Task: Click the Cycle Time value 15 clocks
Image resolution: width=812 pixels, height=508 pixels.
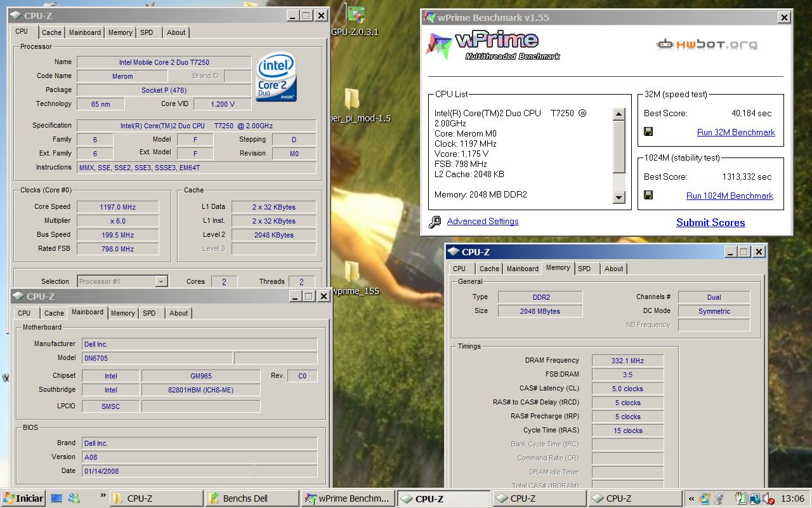Action: coord(628,431)
